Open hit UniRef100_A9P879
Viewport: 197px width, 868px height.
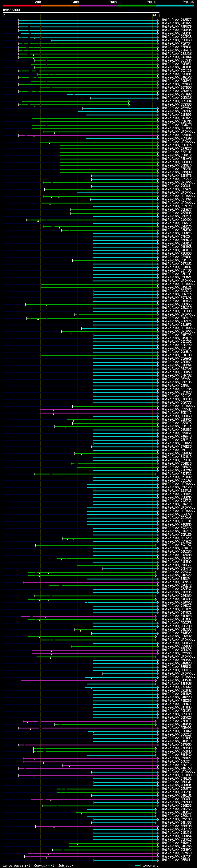pyautogui.click(x=177, y=26)
